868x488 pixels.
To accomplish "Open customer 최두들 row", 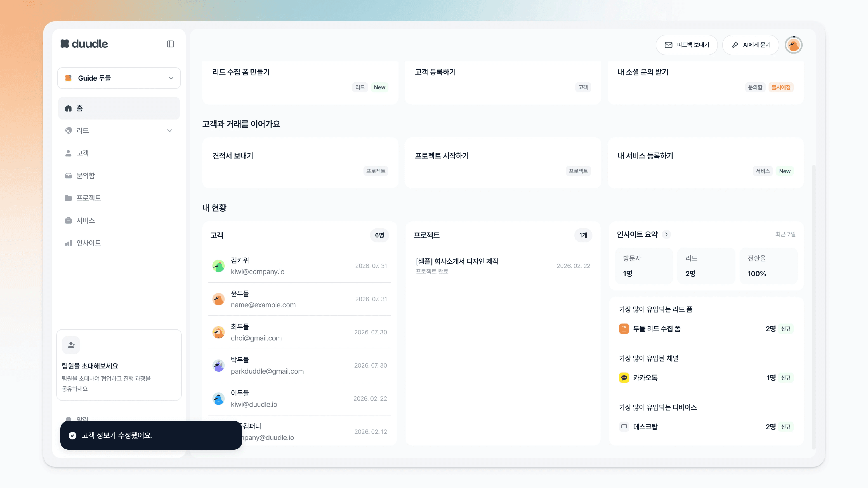I will (300, 332).
